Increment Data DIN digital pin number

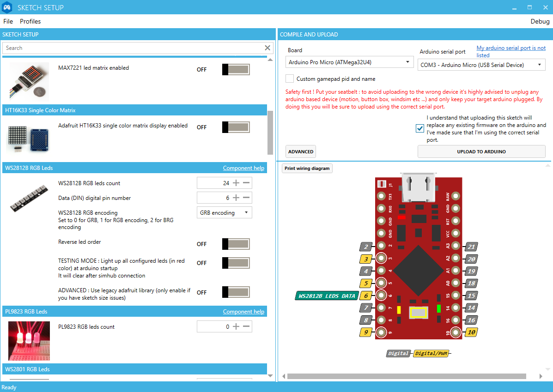pos(236,198)
